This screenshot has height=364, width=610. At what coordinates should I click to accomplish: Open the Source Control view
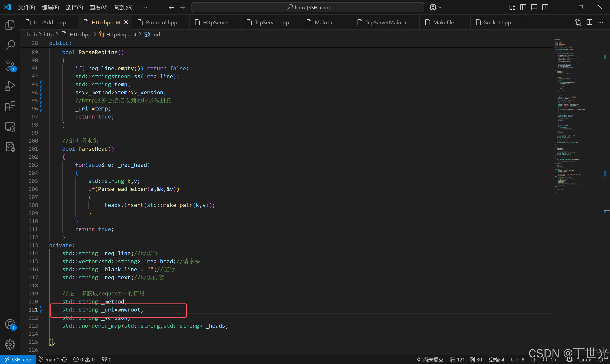(x=10, y=65)
